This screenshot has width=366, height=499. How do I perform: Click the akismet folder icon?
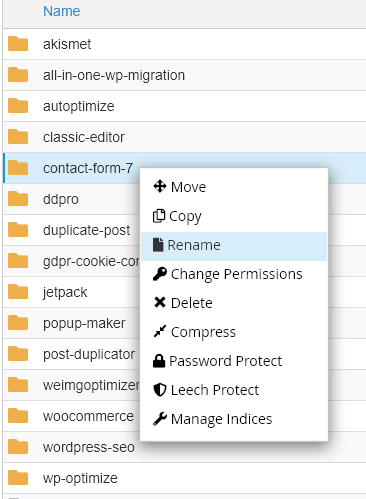18,44
